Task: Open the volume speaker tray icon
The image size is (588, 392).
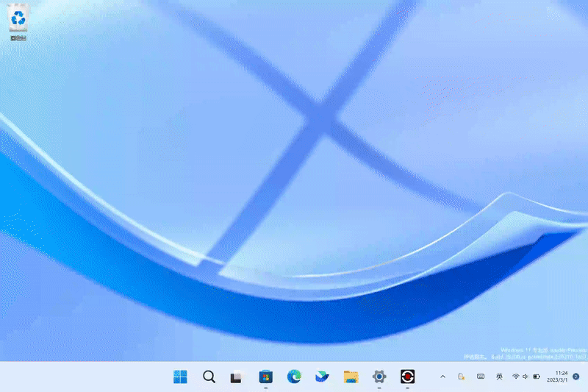Action: click(x=526, y=377)
